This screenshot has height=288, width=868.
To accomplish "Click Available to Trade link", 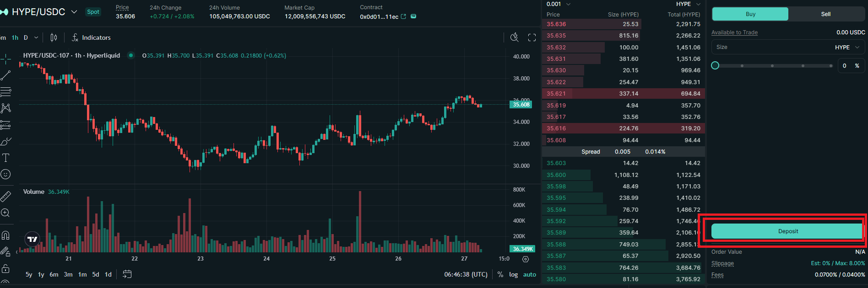I will [x=734, y=32].
